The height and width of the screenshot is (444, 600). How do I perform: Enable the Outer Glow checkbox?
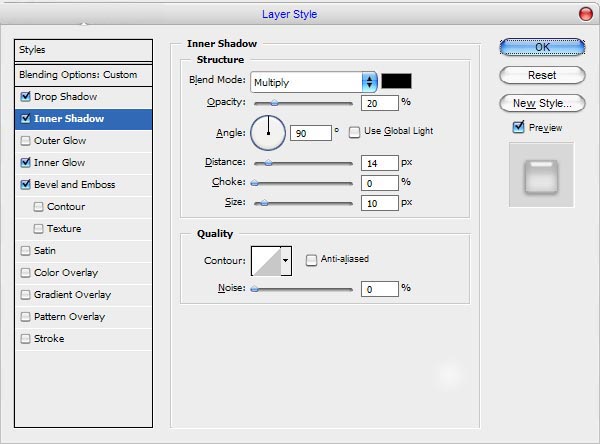(25, 141)
